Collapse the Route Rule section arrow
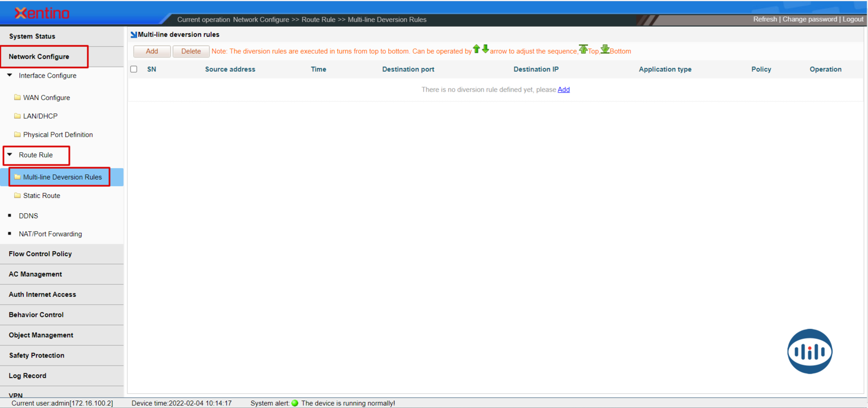The width and height of the screenshot is (868, 408). coord(10,155)
